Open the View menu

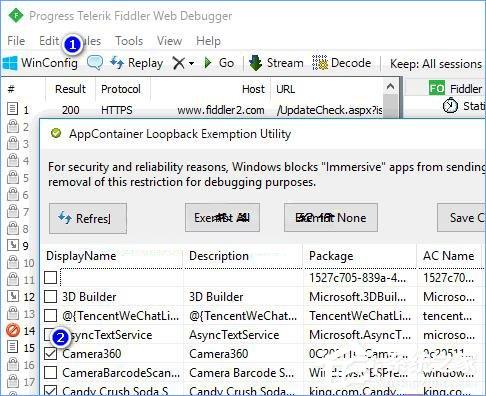point(169,41)
